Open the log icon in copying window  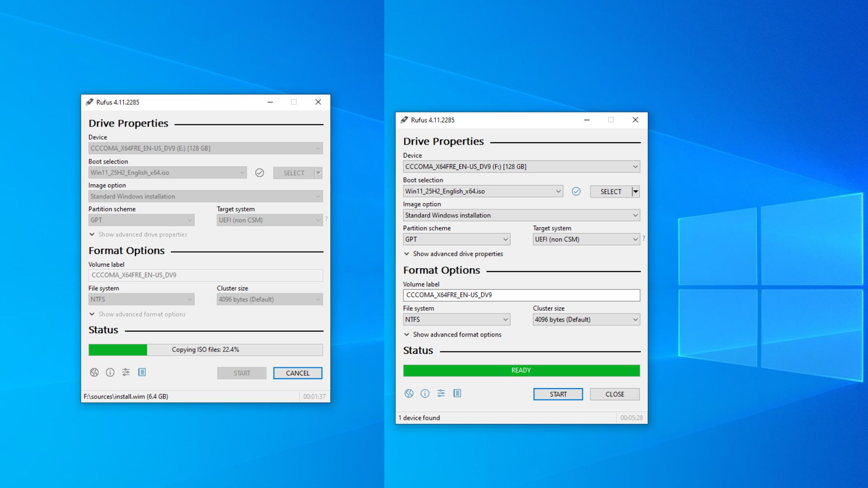coord(142,372)
